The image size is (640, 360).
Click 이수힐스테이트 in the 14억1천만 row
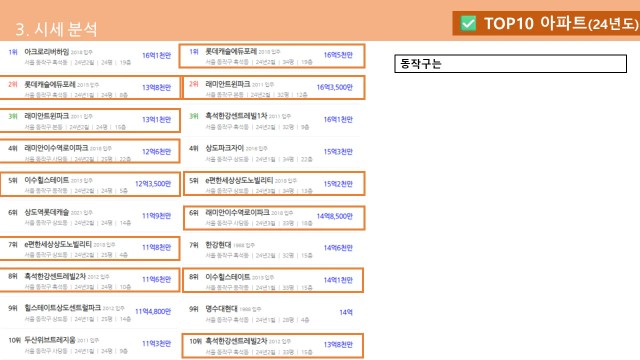coord(228,277)
